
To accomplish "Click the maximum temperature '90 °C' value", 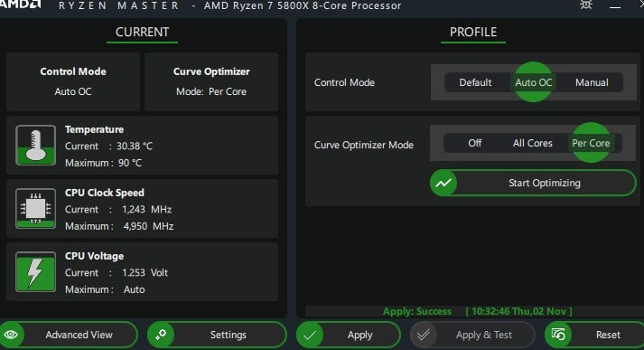I will point(130,163).
